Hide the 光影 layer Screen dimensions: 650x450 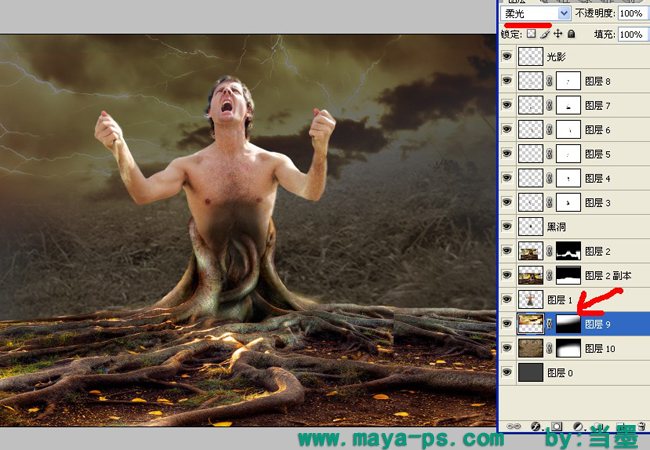(x=507, y=56)
